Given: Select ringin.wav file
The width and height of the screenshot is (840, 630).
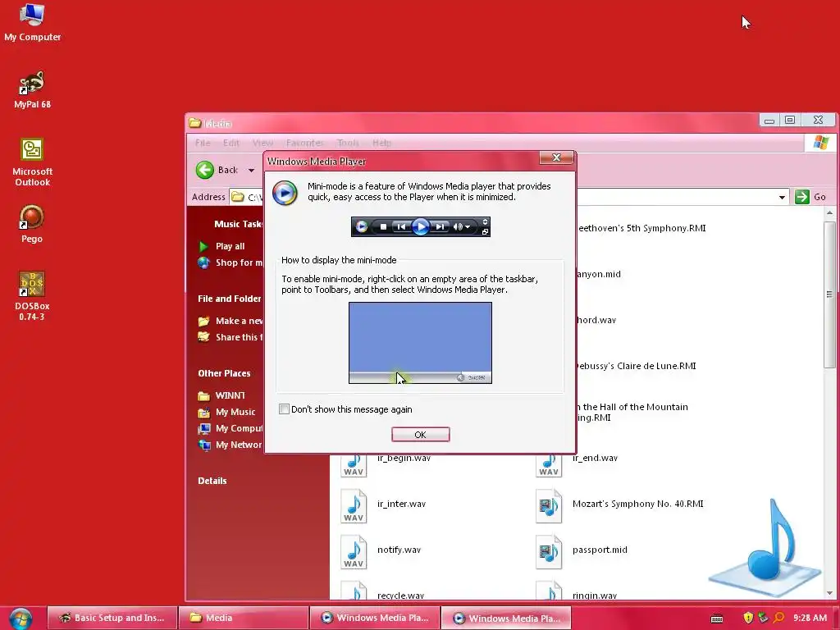Looking at the screenshot, I should coord(595,596).
